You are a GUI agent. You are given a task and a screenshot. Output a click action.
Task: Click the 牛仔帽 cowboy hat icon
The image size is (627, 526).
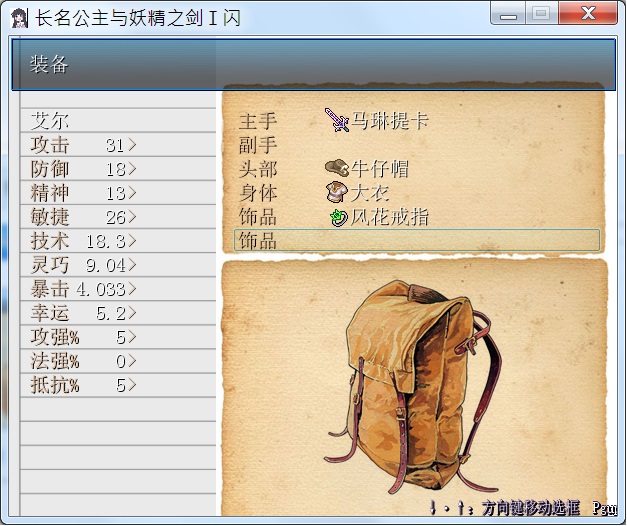[337, 168]
